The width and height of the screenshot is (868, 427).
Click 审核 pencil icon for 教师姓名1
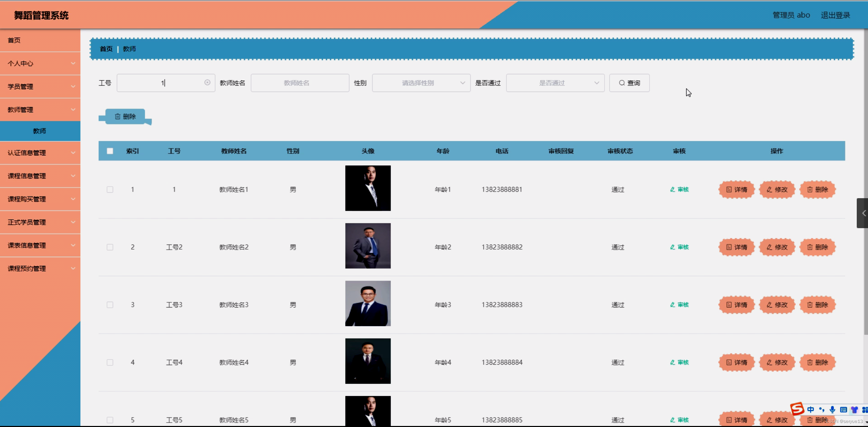pos(672,189)
